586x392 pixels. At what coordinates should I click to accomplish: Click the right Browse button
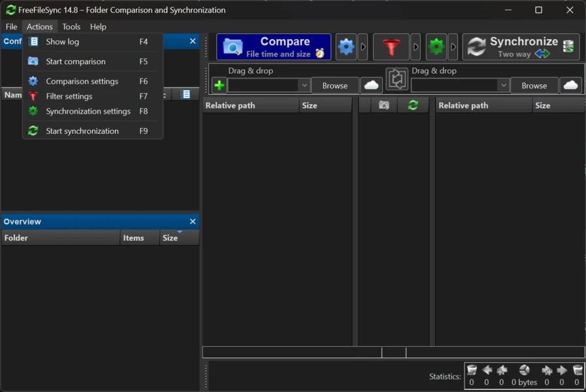coord(534,86)
